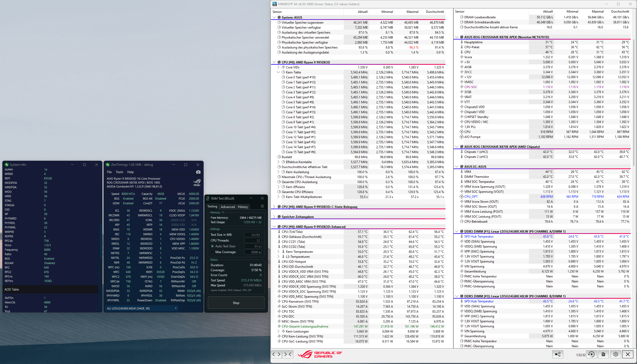Click the ZenTimings screenshot camera icon
This screenshot has width=637, height=364.
tap(198, 172)
